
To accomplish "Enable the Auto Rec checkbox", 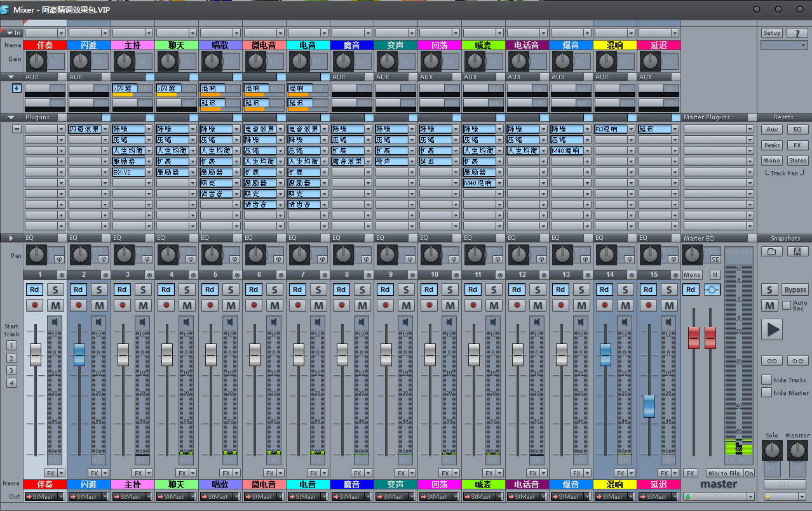I will (787, 305).
